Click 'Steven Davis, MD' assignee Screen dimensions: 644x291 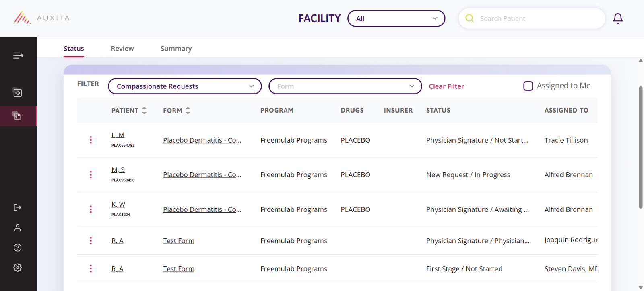tap(571, 269)
